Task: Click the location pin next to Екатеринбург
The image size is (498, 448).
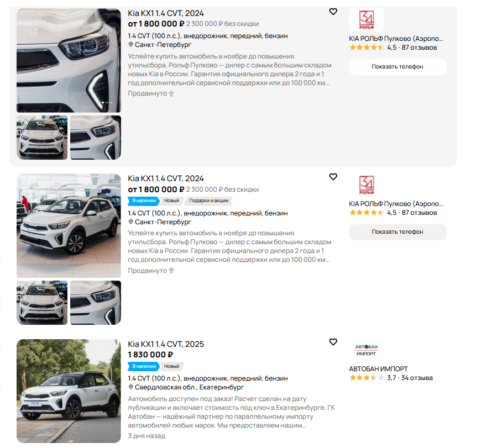Action: [130, 387]
